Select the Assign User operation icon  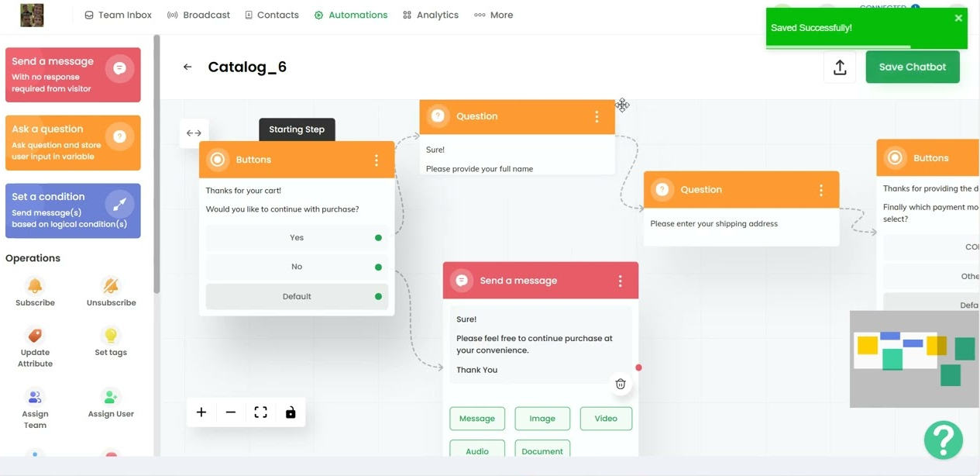coord(111,397)
